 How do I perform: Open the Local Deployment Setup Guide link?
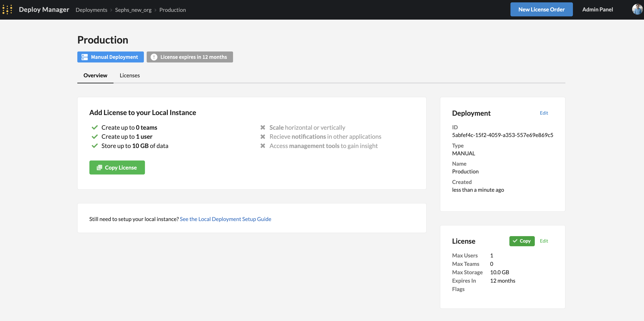(225, 219)
